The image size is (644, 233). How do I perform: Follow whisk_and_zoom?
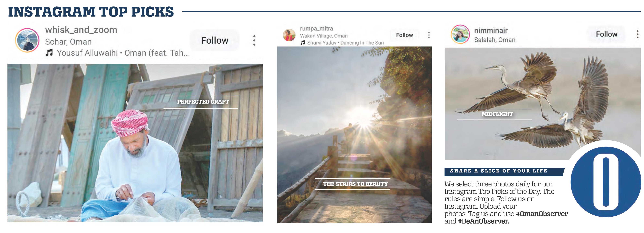click(215, 40)
